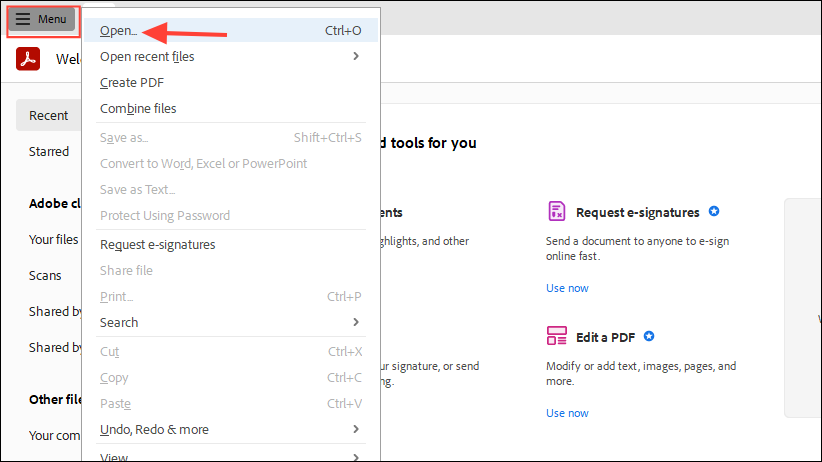This screenshot has width=822, height=462.
Task: Click the star badge beside Request e-signatures
Action: (x=714, y=212)
